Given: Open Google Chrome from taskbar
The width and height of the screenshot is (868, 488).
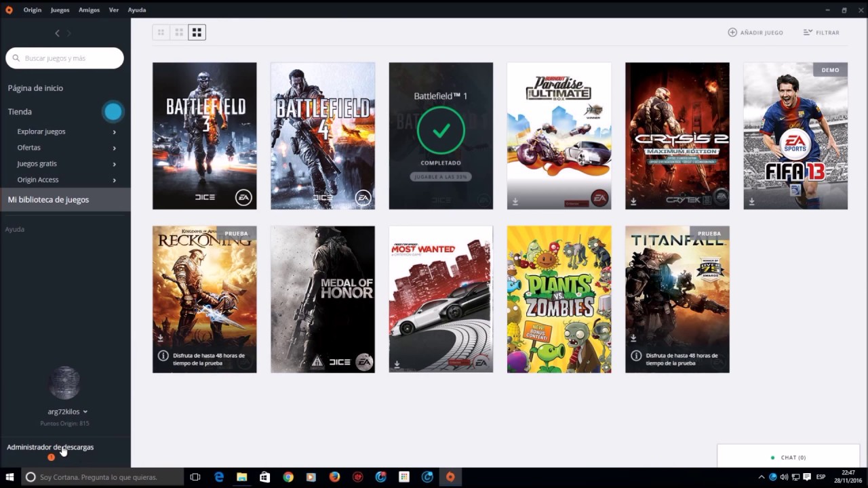Looking at the screenshot, I should coord(288,477).
